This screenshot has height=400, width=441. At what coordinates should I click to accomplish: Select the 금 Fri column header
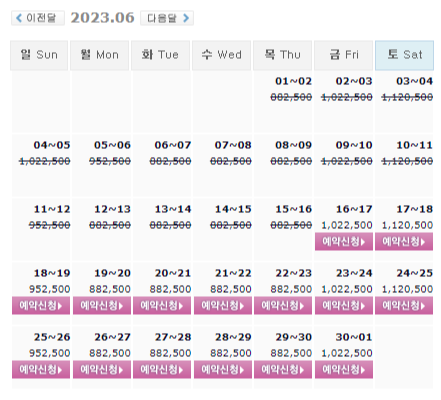click(x=343, y=55)
